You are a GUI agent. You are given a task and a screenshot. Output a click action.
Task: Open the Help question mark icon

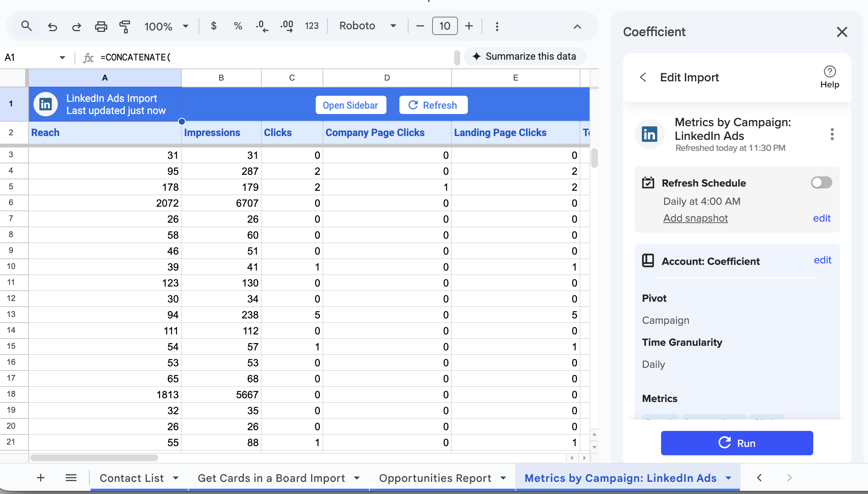click(x=830, y=71)
